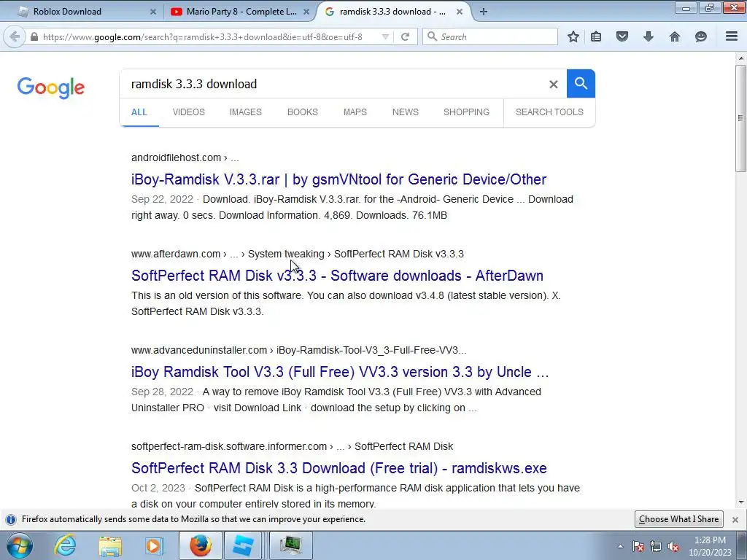Viewport: 747px width, 560px height.
Task: Go to the Firefox home page icon
Action: tap(675, 36)
